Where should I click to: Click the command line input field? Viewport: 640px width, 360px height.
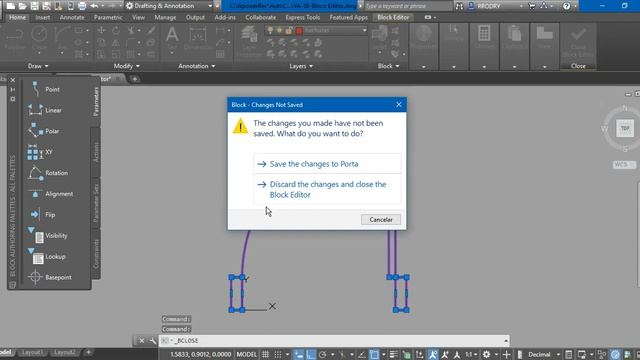(334, 340)
